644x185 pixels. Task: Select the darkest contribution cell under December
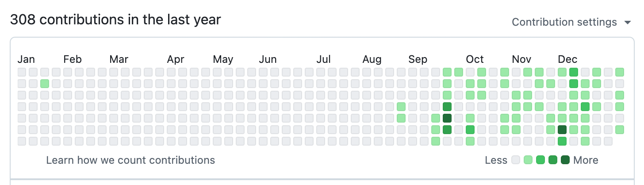pyautogui.click(x=562, y=130)
